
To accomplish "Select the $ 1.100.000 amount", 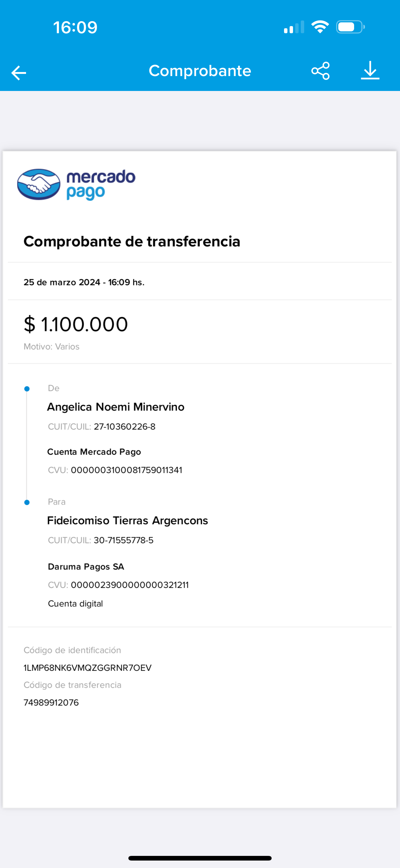I will [x=76, y=324].
